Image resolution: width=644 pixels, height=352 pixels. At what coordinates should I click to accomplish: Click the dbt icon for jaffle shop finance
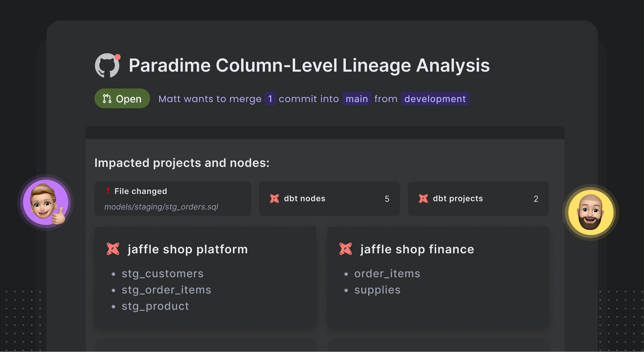pyautogui.click(x=346, y=249)
